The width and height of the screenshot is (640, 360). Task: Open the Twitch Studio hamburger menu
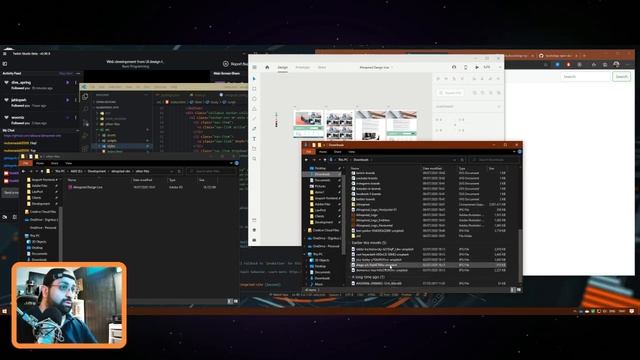[x=5, y=53]
